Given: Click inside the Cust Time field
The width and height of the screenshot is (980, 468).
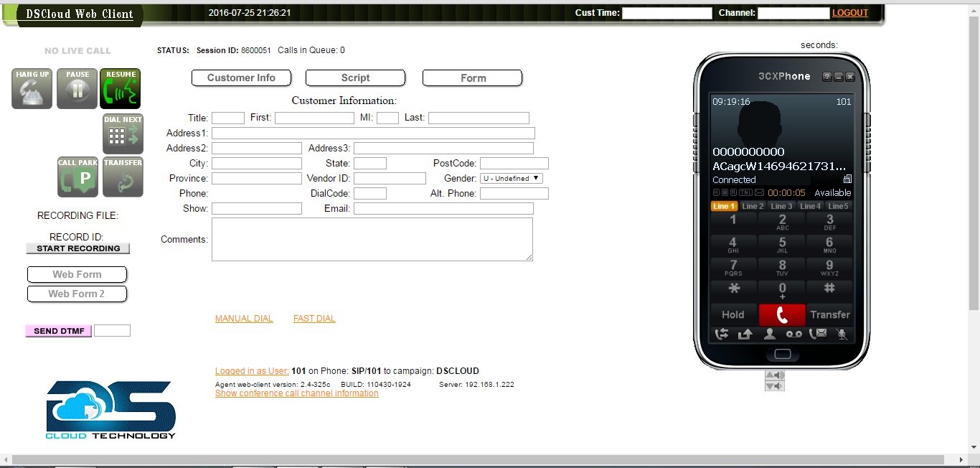Looking at the screenshot, I should [x=667, y=12].
